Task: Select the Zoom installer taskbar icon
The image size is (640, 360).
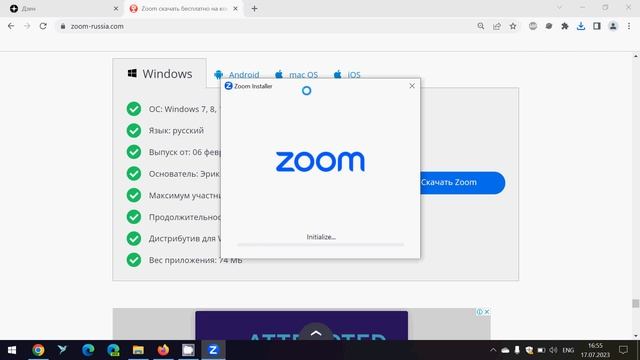Action: [213, 350]
